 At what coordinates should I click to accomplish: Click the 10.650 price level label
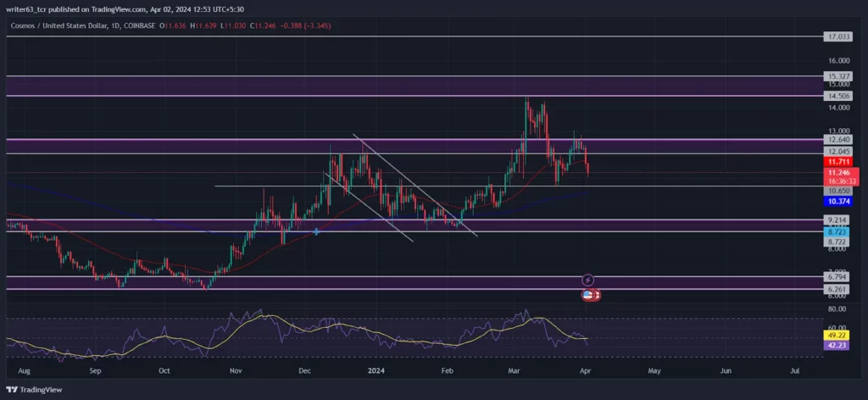pyautogui.click(x=837, y=191)
